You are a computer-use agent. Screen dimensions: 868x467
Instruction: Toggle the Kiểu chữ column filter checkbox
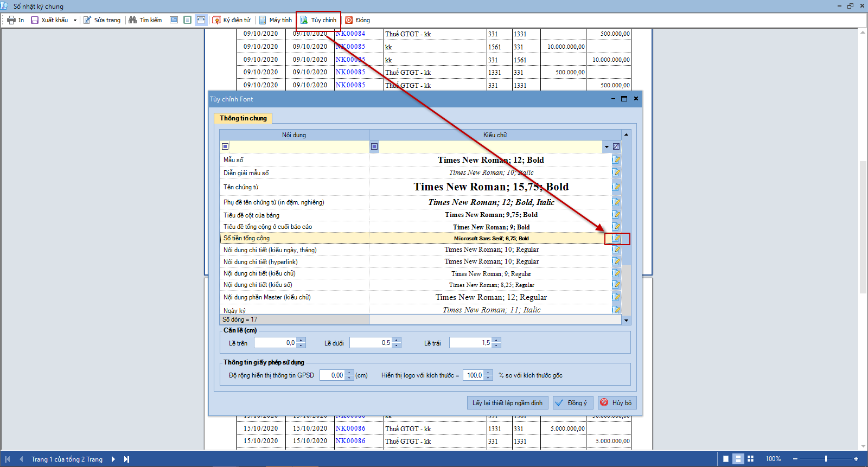374,146
